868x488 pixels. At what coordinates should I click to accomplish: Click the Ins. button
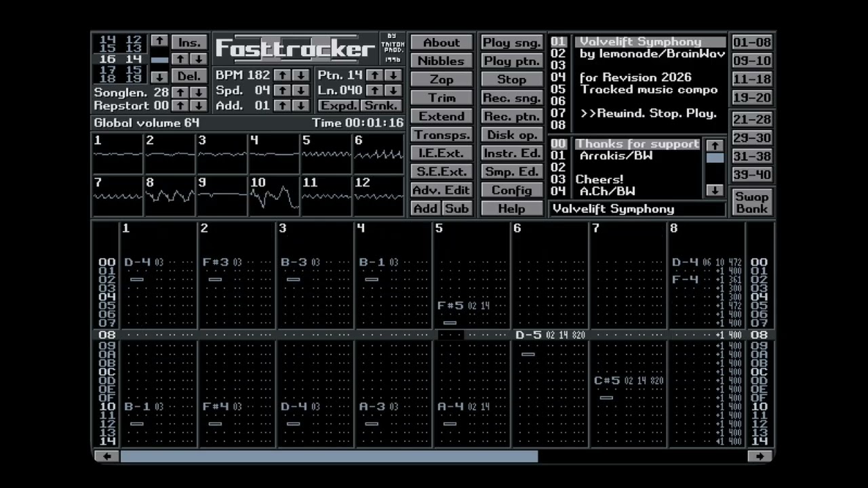tap(189, 42)
